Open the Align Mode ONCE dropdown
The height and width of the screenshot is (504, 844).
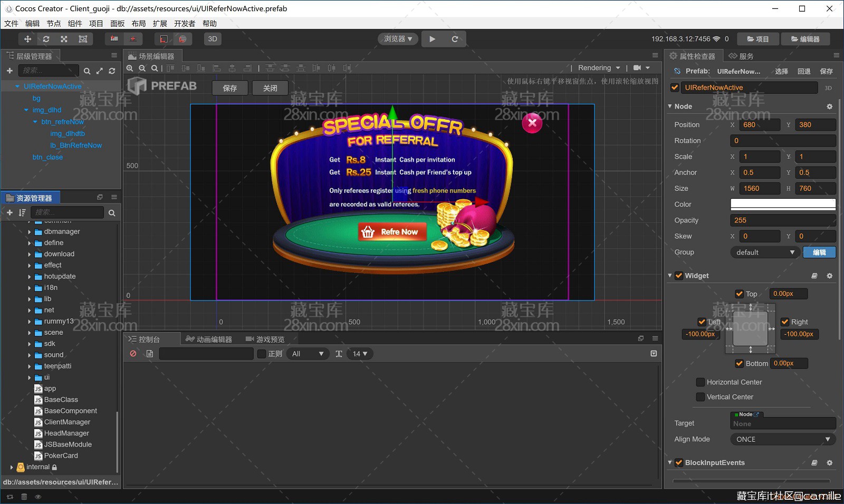pyautogui.click(x=783, y=439)
